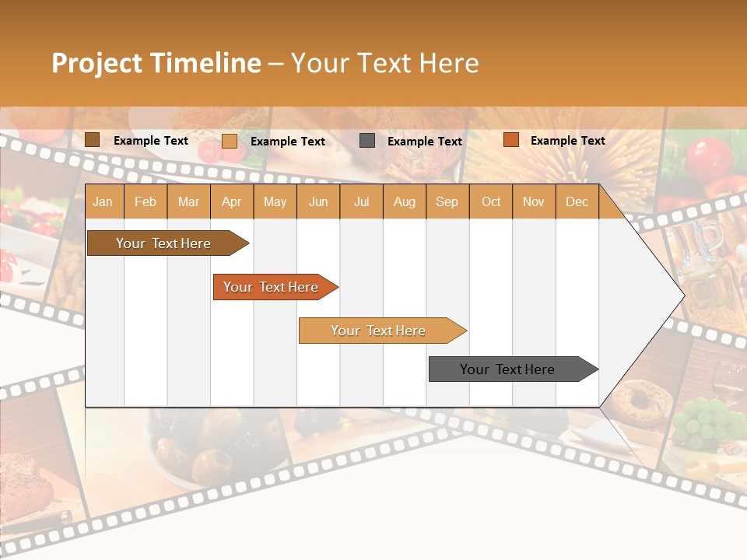Select the light orange legend square
The image size is (747, 560).
tap(229, 141)
